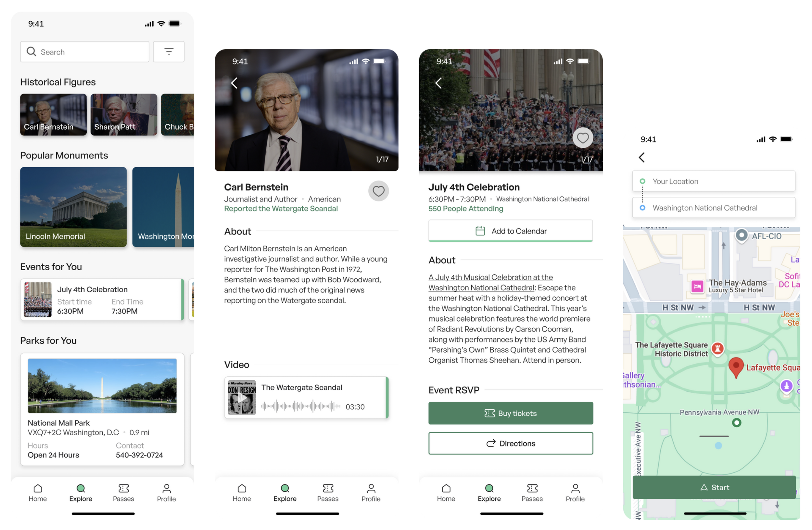Select Home tab on the Explore list screen
The height and width of the screenshot is (530, 812).
click(x=38, y=493)
